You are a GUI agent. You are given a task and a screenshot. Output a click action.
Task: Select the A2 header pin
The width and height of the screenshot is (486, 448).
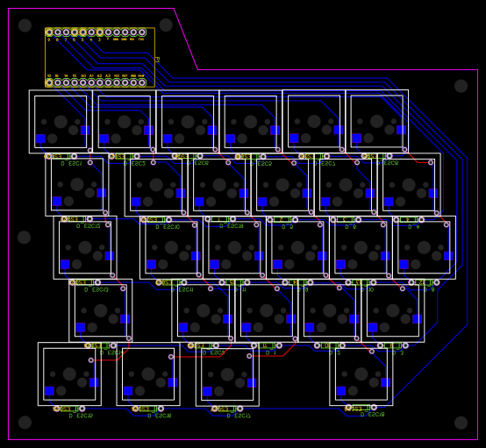(99, 82)
